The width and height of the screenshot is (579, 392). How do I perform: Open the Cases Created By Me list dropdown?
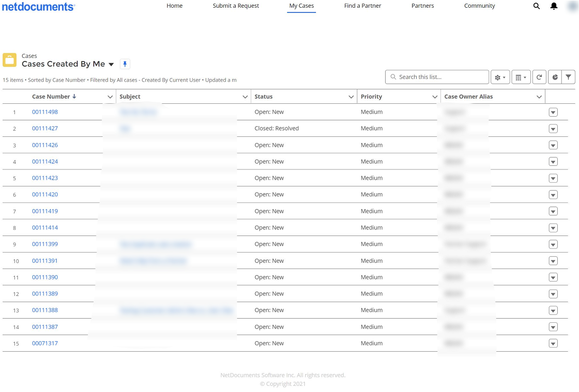click(111, 64)
